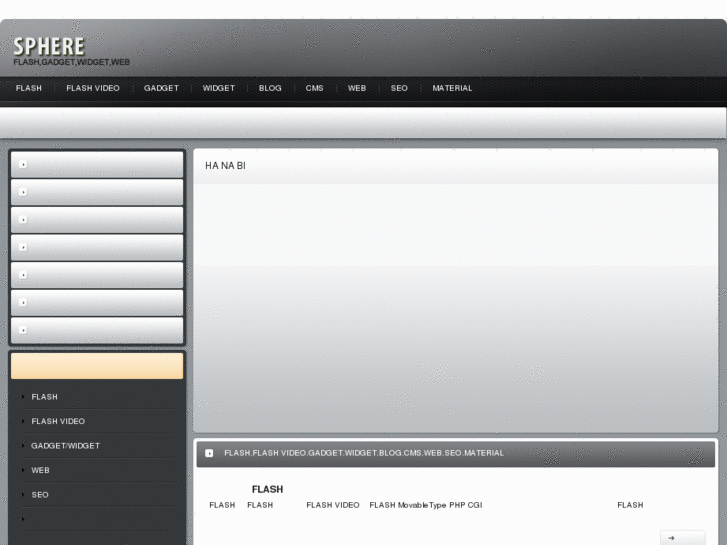The height and width of the screenshot is (545, 727).
Task: Open SEO in the top navigation bar
Action: (x=399, y=88)
